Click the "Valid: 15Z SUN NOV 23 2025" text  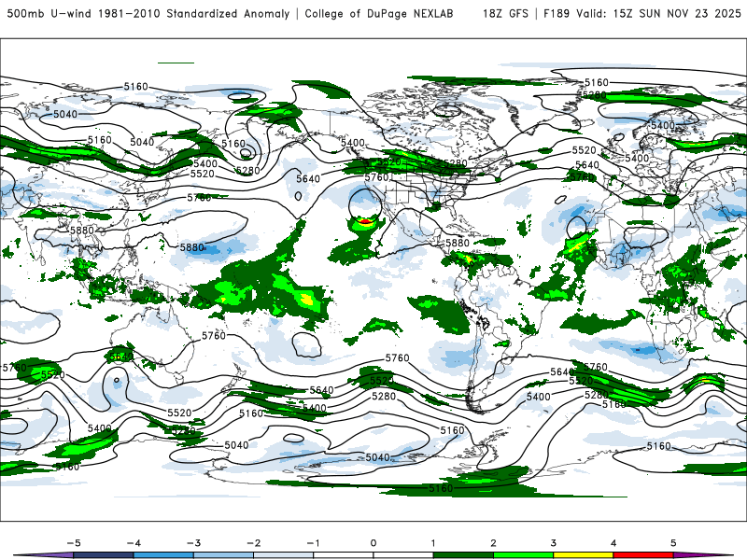658,13
